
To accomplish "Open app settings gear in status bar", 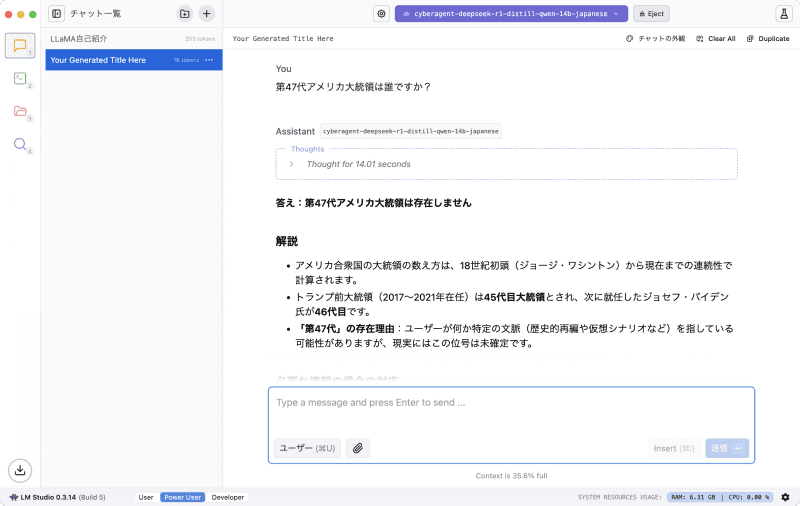I will click(785, 497).
